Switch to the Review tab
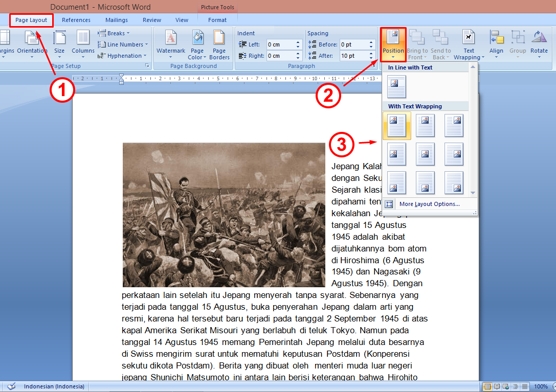The image size is (556, 392). 152,20
